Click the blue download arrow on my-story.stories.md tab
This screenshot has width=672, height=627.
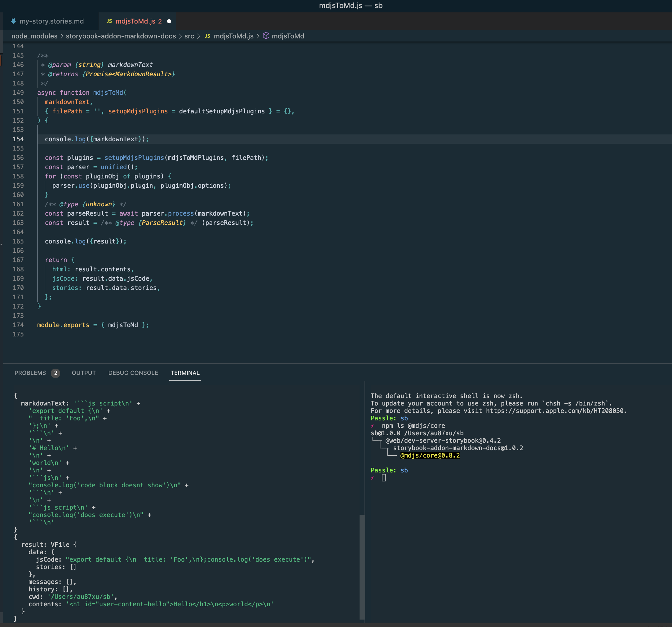point(13,21)
